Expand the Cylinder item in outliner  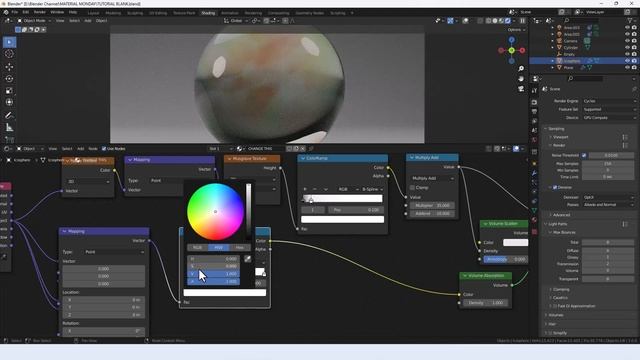(553, 48)
